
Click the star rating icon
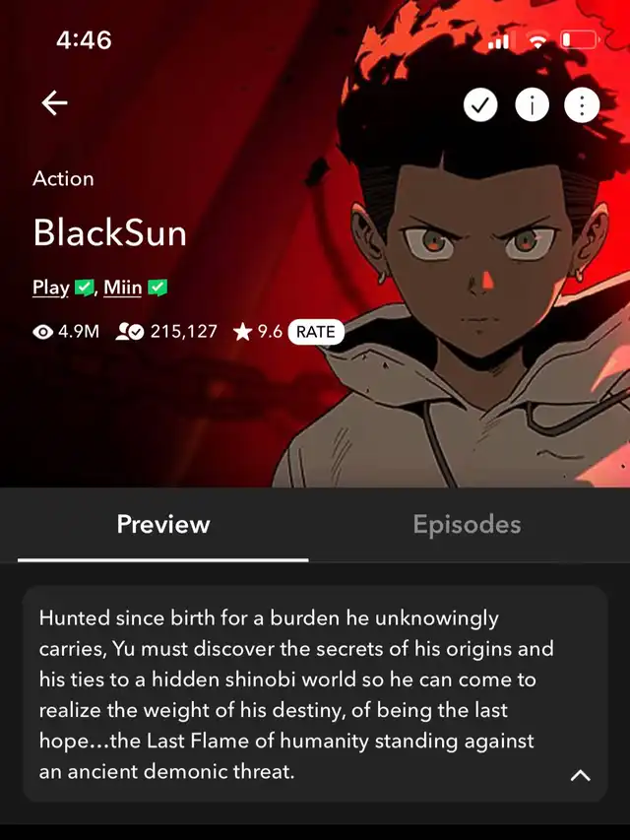(x=242, y=332)
